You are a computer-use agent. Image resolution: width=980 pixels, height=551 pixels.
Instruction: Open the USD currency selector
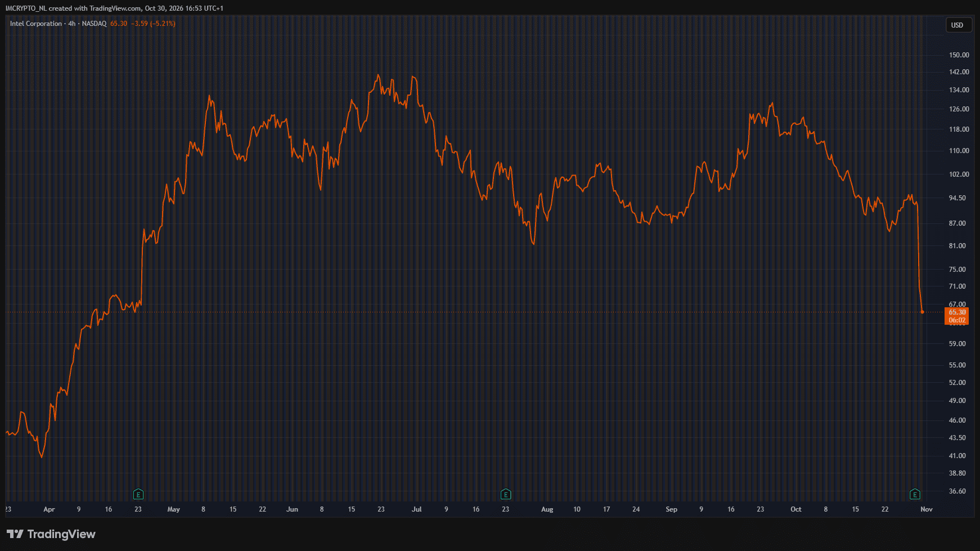tap(957, 25)
